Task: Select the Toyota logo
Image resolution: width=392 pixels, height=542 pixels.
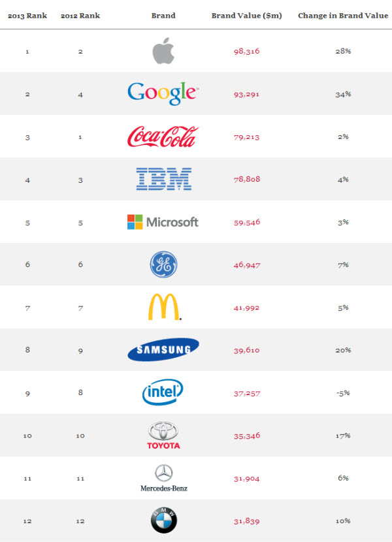Action: [163, 435]
